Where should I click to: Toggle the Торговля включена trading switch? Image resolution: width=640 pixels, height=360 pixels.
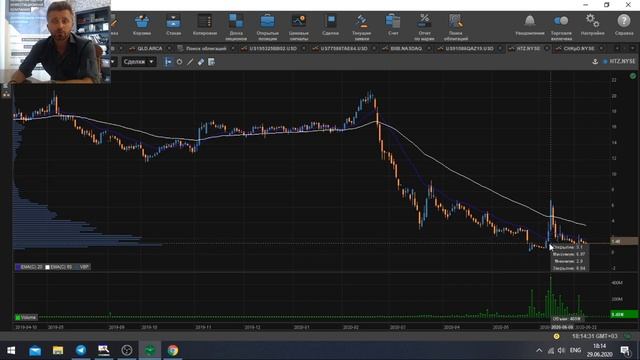pyautogui.click(x=561, y=21)
